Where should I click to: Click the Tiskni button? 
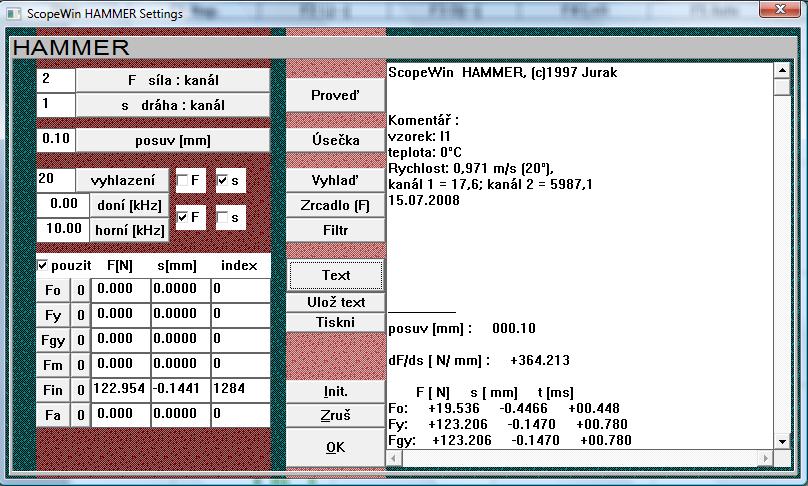point(335,322)
